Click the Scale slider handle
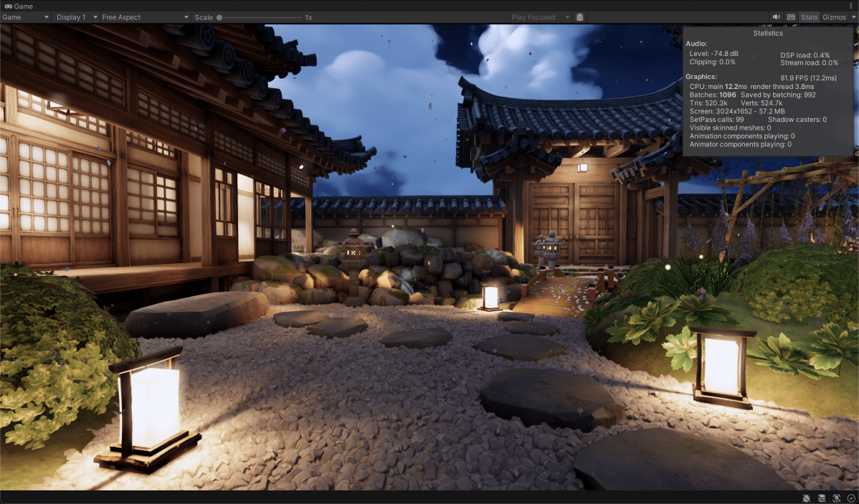This screenshot has width=859, height=504. 219,16
